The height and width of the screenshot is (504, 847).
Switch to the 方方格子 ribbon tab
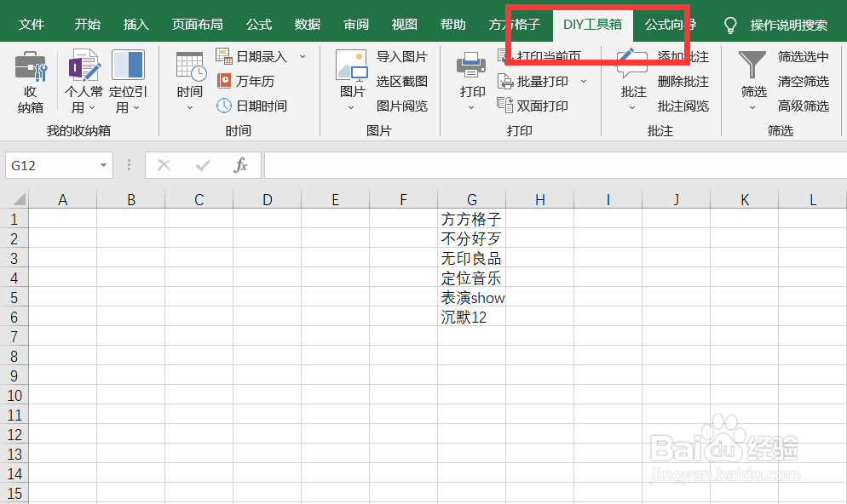[x=519, y=25]
